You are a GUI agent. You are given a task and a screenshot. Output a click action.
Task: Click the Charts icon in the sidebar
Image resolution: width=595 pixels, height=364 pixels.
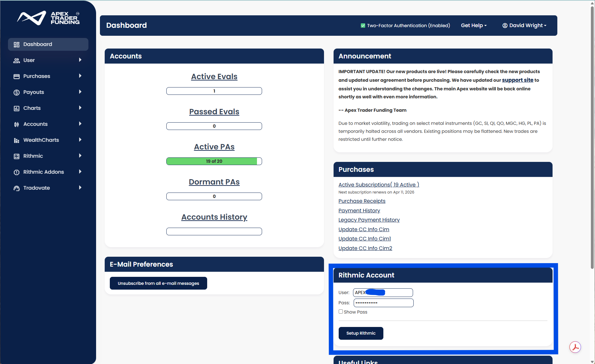(x=17, y=108)
